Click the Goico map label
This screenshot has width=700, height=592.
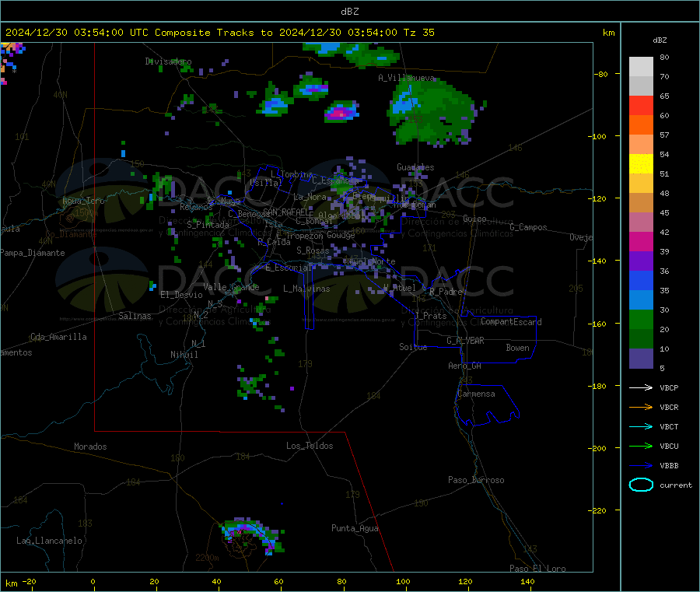point(474,219)
